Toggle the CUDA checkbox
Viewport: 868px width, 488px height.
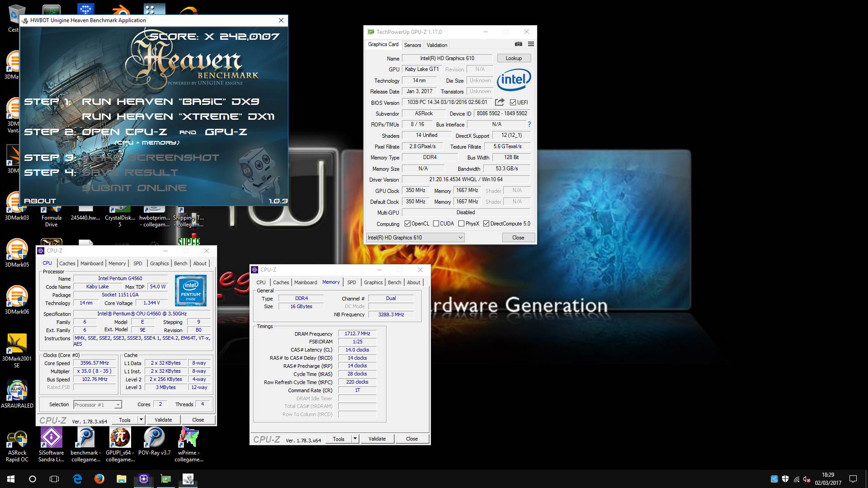436,224
